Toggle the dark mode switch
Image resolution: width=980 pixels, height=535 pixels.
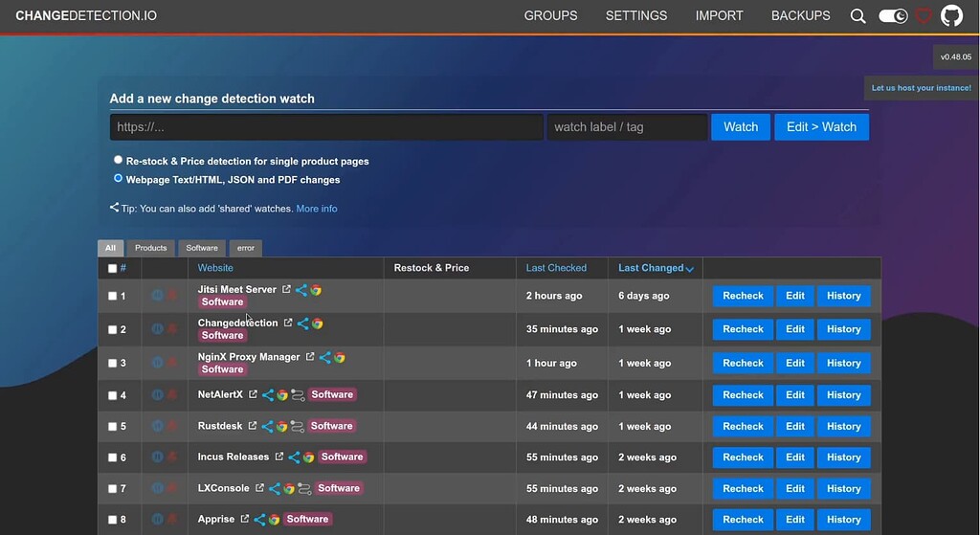point(893,16)
